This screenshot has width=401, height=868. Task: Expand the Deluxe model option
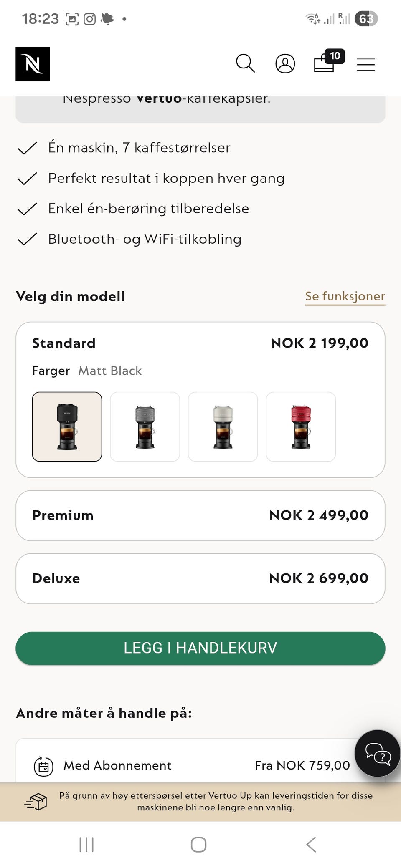click(x=200, y=578)
